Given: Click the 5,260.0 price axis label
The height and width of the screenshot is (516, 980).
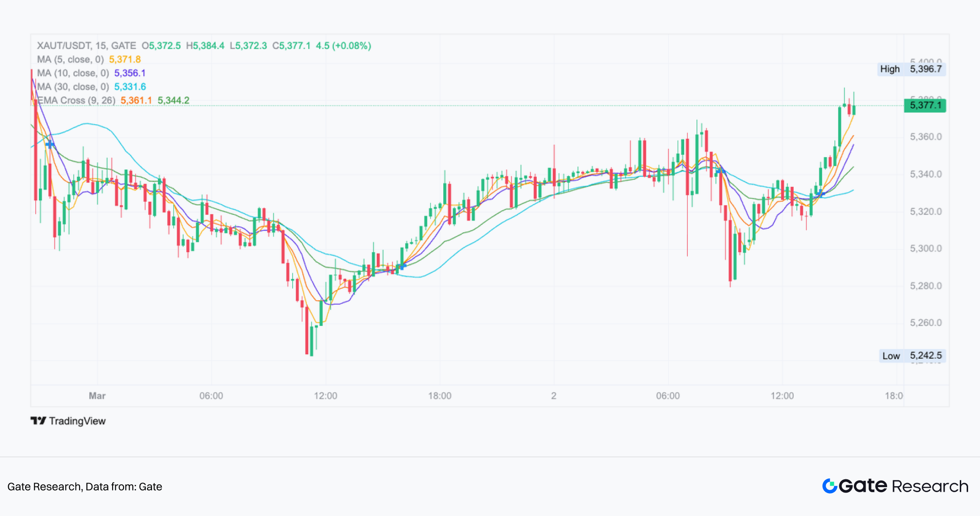Looking at the screenshot, I should (926, 323).
